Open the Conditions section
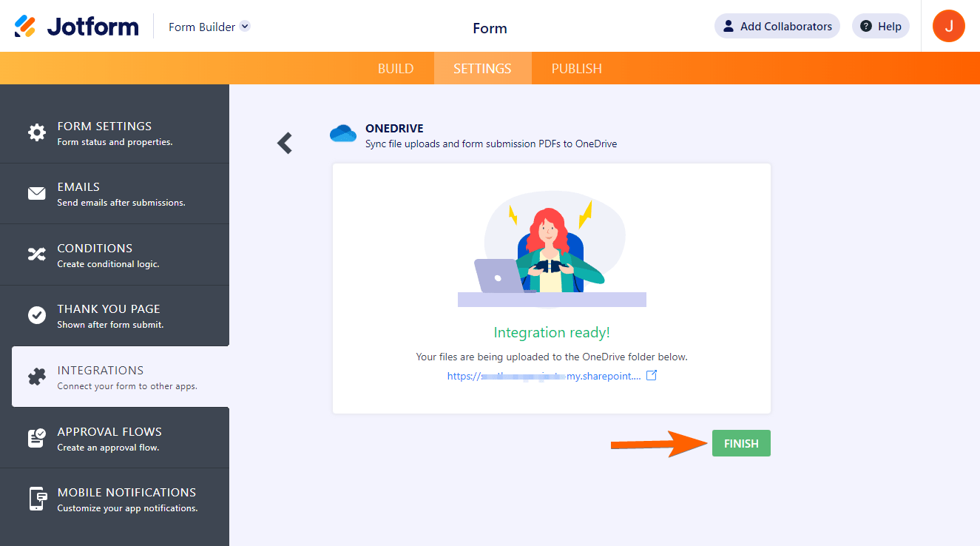Viewport: 980px width, 546px height. tap(115, 255)
